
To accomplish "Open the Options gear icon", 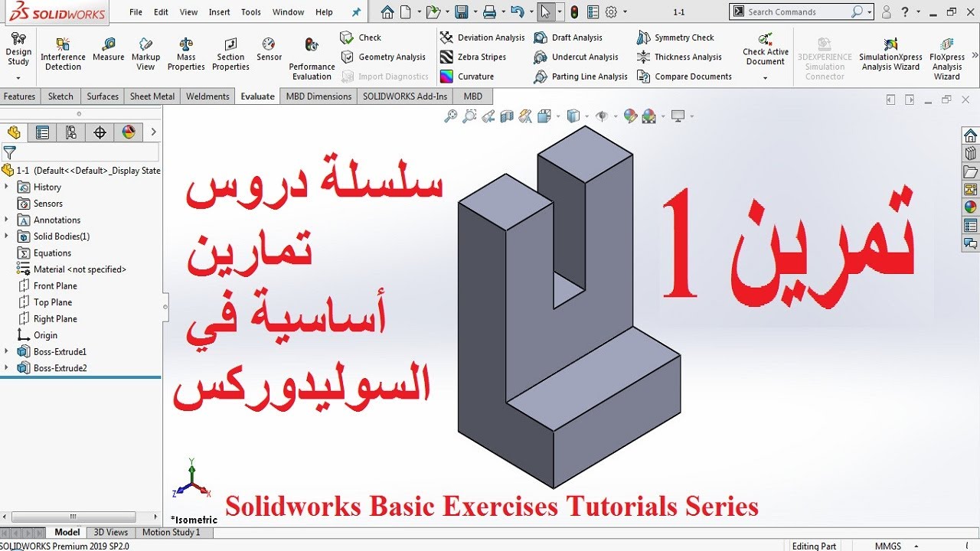I will (611, 12).
